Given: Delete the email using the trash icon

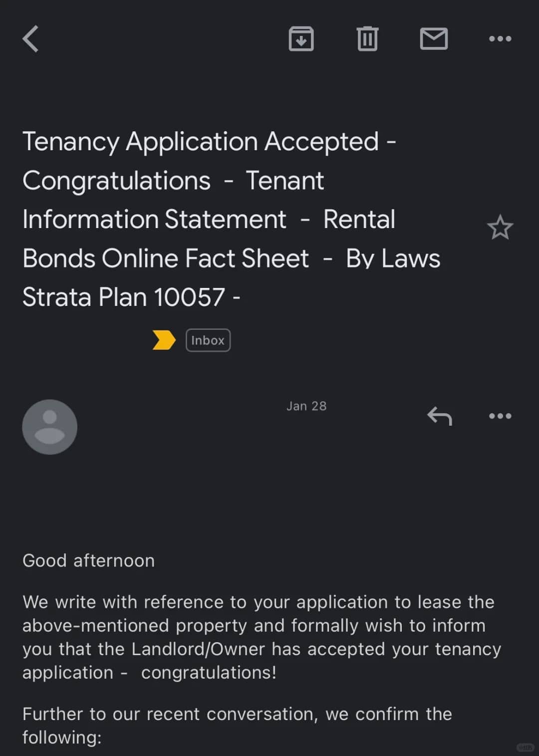Looking at the screenshot, I should click(x=368, y=38).
